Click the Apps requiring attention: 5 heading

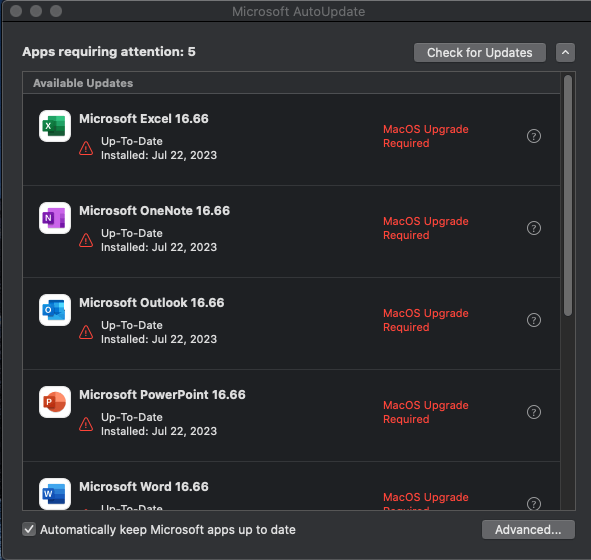pos(109,52)
